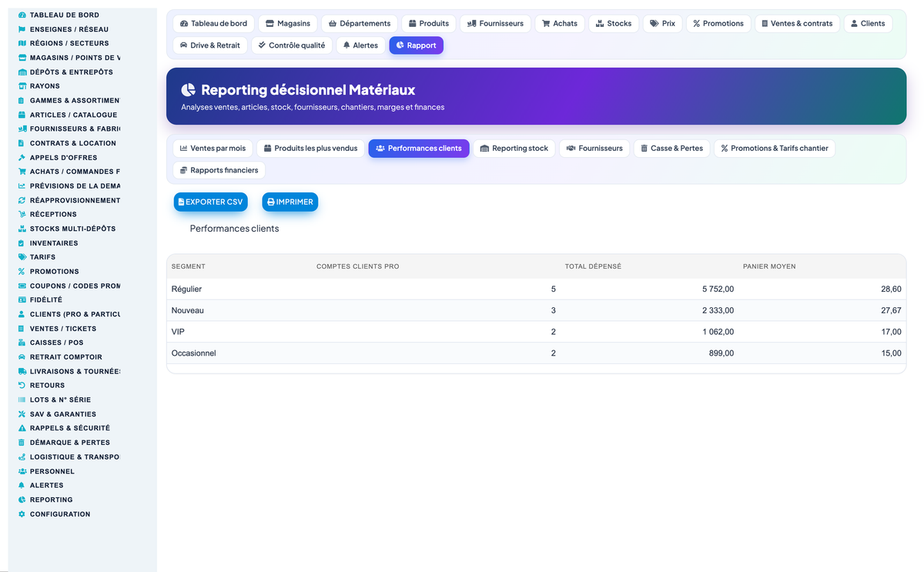This screenshot has width=924, height=572.
Task: Click the tag icon next to TARIFS
Action: click(22, 257)
